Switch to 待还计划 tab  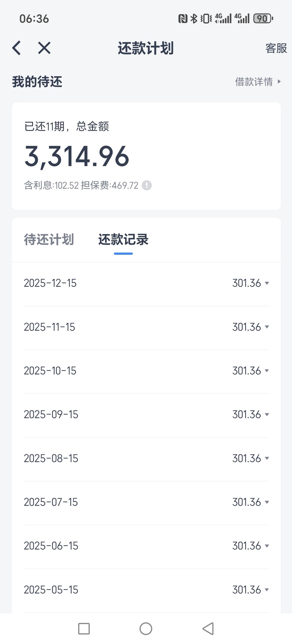[x=49, y=239]
